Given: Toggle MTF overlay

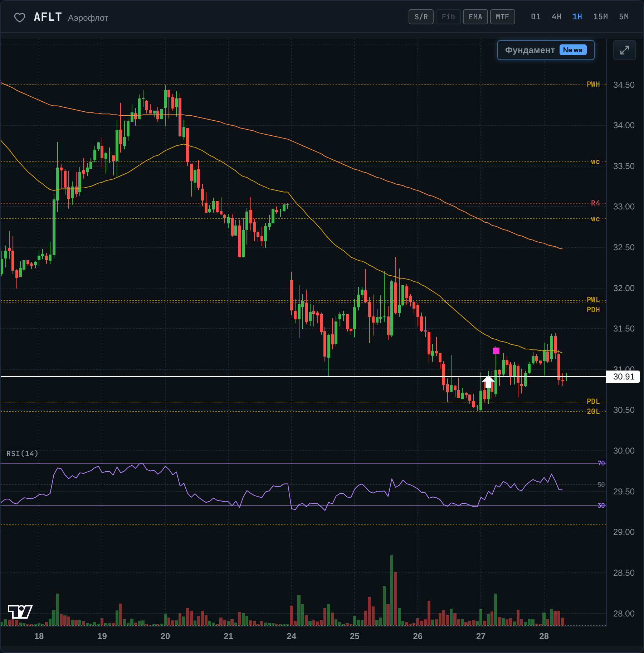Looking at the screenshot, I should [503, 17].
